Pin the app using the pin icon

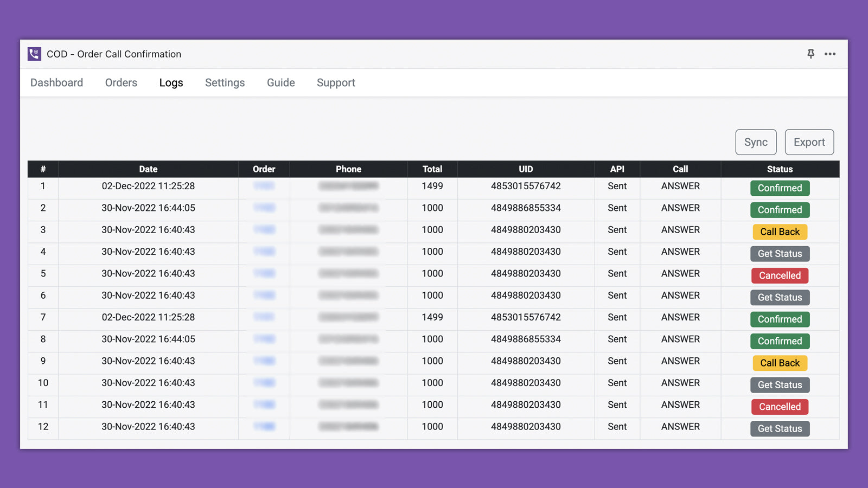810,54
